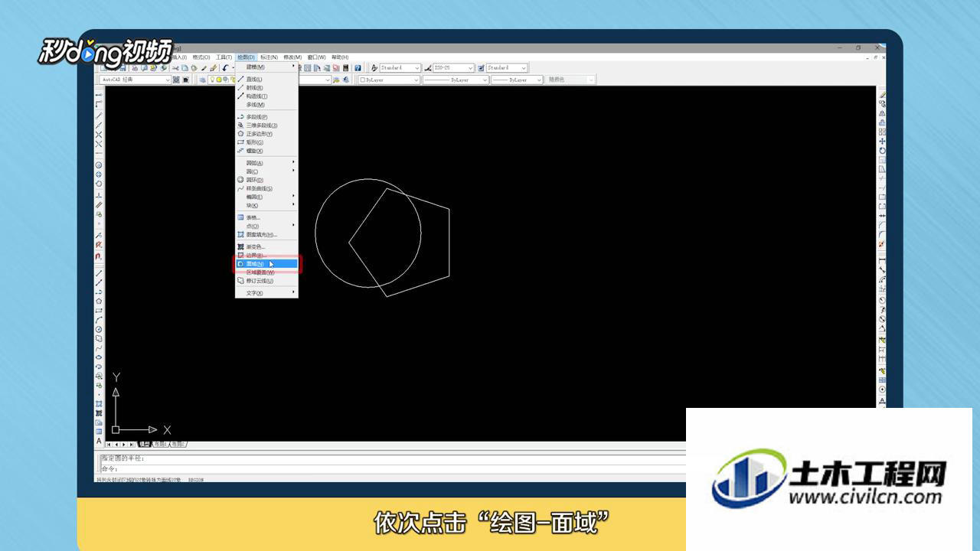
Task: Select the Polygon tool in left draw toolbar
Action: pos(99,301)
